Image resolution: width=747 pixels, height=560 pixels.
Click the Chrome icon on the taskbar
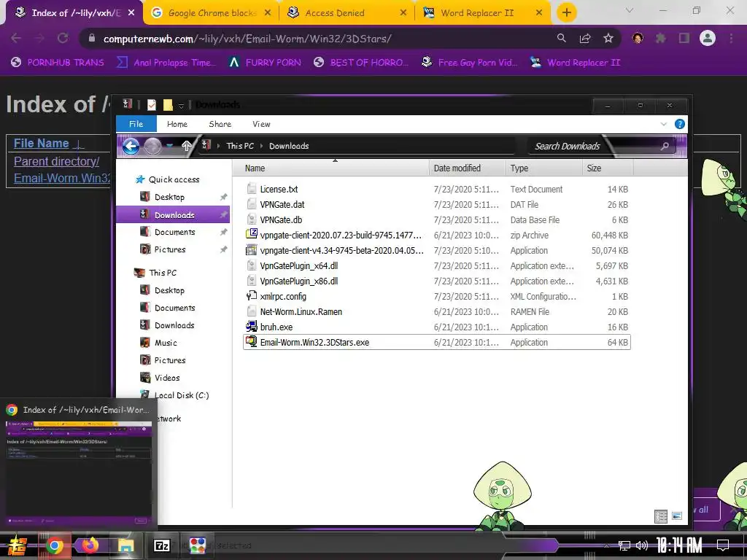click(x=54, y=545)
